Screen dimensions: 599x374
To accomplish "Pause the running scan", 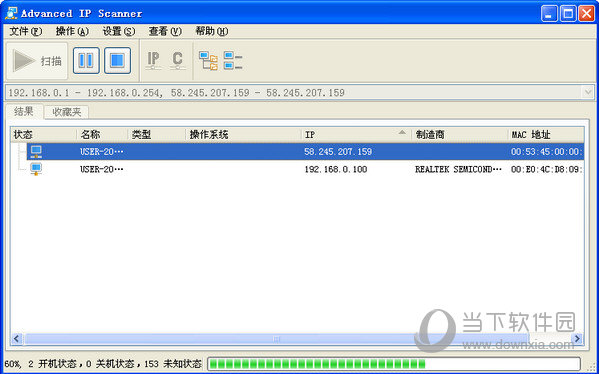I will pos(86,60).
